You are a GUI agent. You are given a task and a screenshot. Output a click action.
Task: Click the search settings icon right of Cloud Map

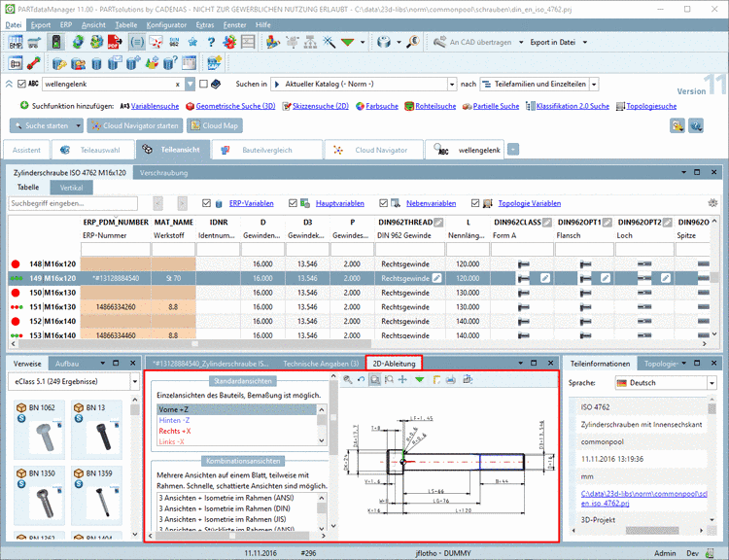677,125
